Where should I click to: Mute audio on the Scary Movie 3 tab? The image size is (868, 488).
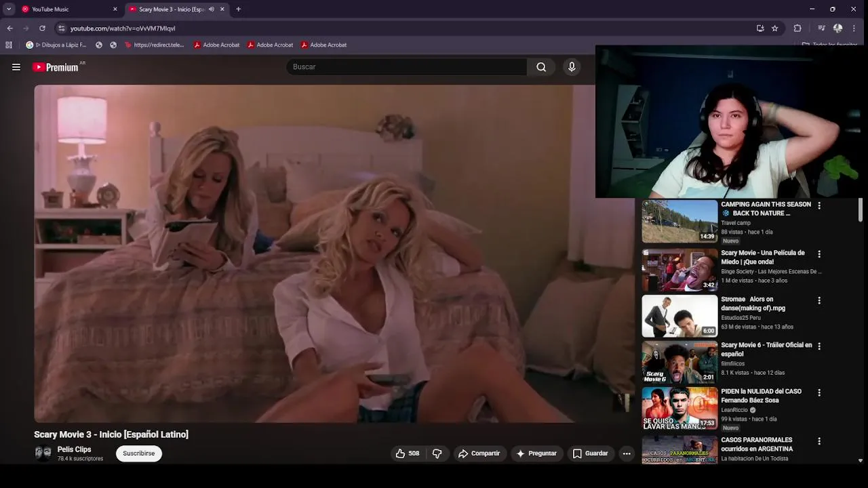point(212,9)
